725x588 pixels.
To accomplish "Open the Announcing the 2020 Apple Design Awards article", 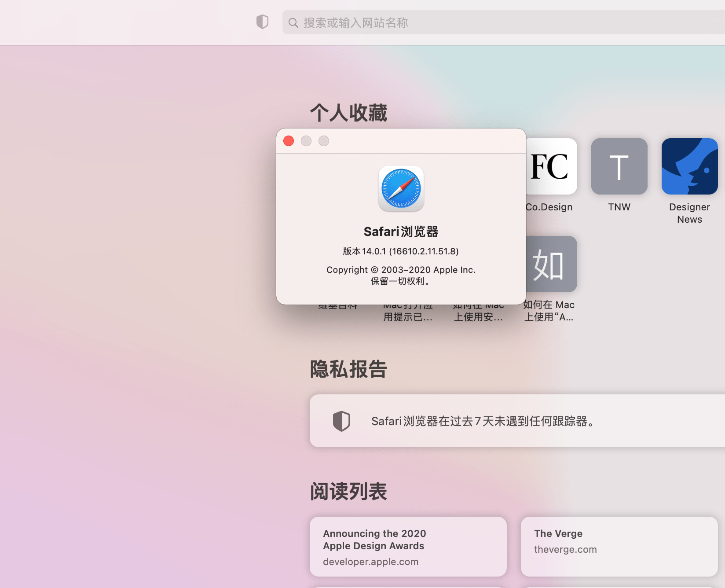I will tap(408, 546).
